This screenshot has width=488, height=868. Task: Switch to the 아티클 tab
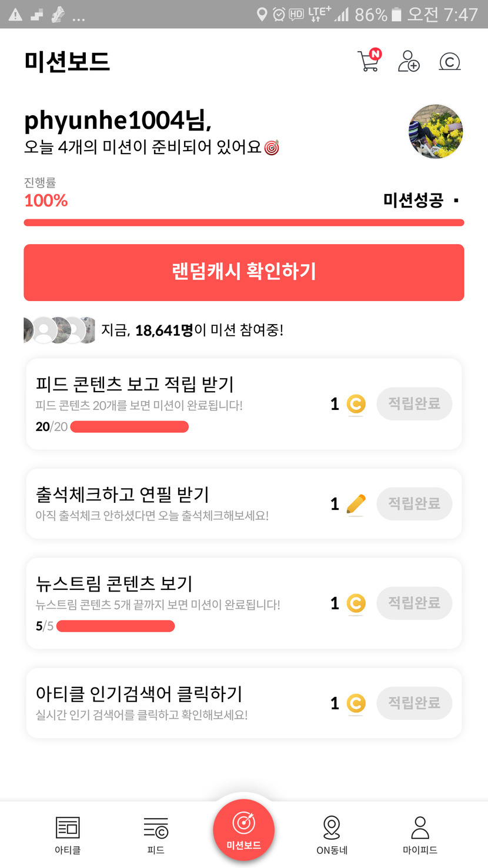point(68,834)
